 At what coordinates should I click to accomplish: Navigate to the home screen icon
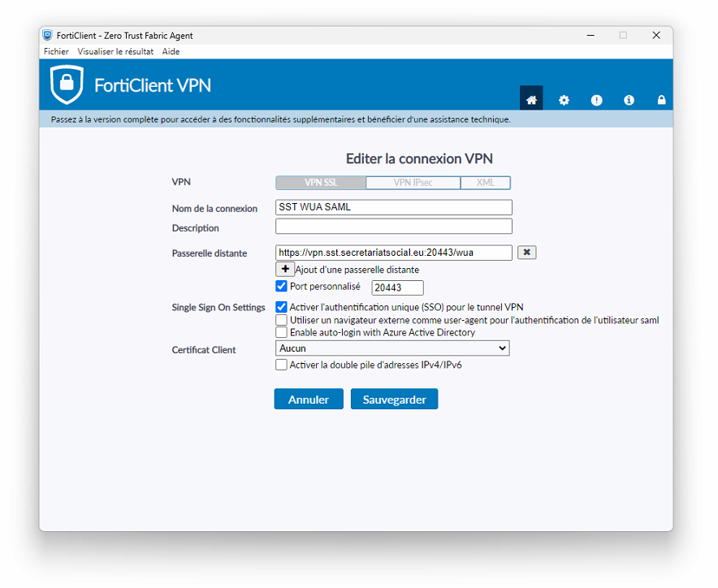(x=531, y=99)
